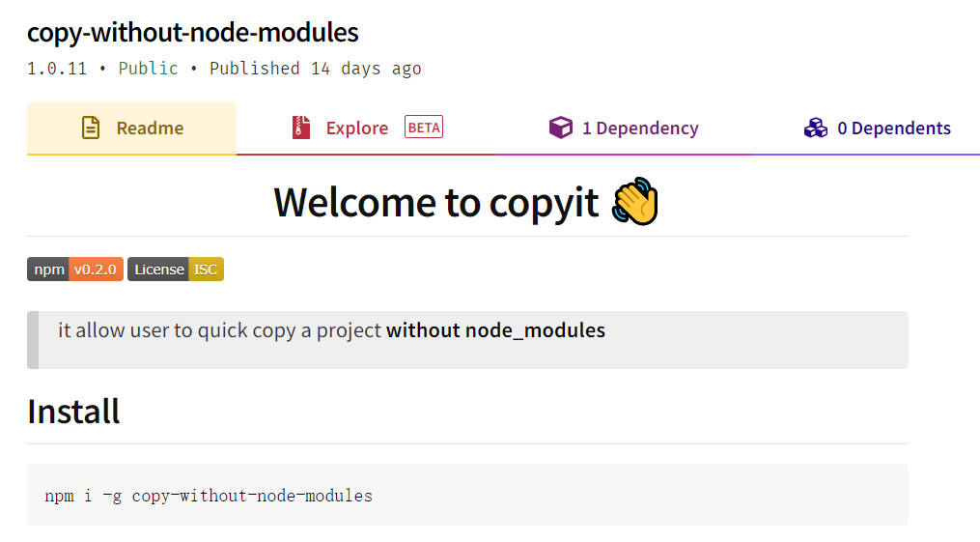Click the Published 14 days ago text
Screen dimensions: 980x542
315,69
